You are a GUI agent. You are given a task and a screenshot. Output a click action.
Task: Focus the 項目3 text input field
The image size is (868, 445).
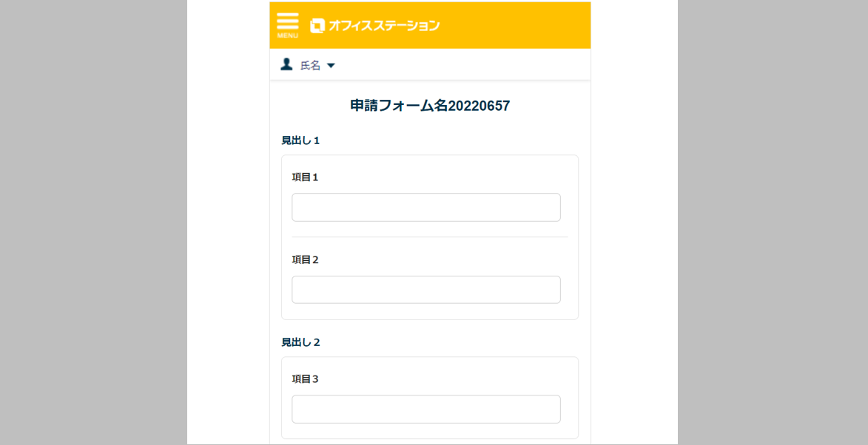click(x=426, y=409)
